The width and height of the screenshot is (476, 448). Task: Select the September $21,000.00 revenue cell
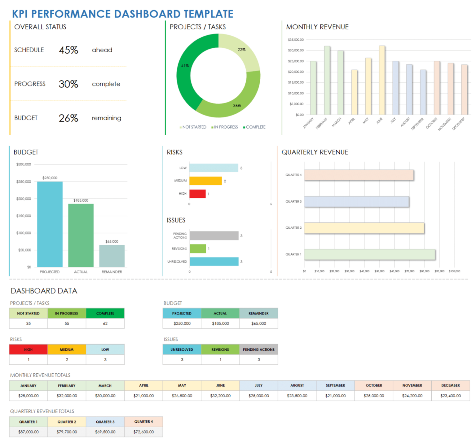tap(336, 396)
